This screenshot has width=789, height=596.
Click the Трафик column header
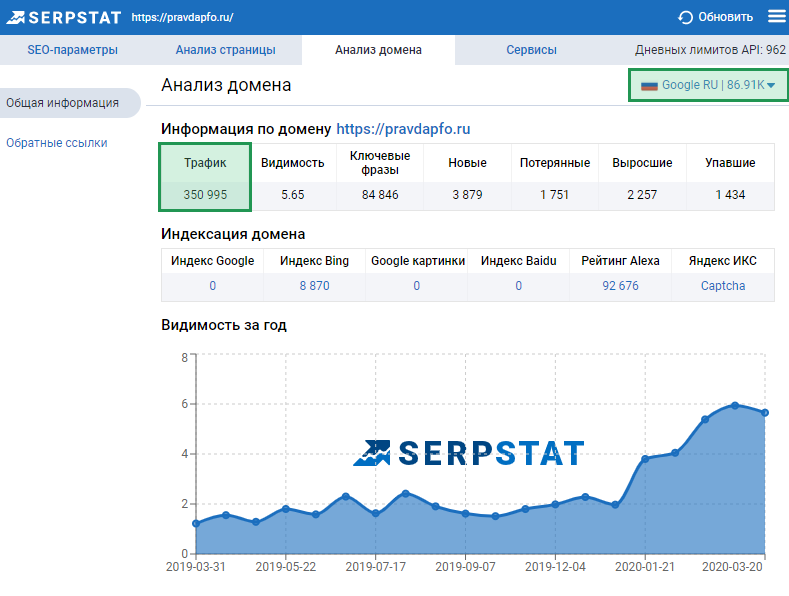(x=205, y=163)
